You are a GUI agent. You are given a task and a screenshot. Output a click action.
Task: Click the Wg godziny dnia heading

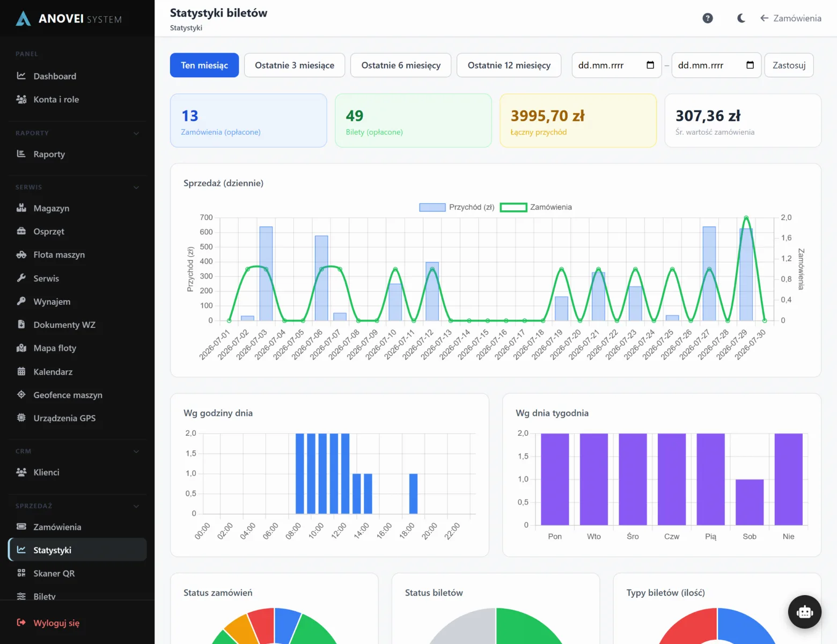tap(218, 413)
